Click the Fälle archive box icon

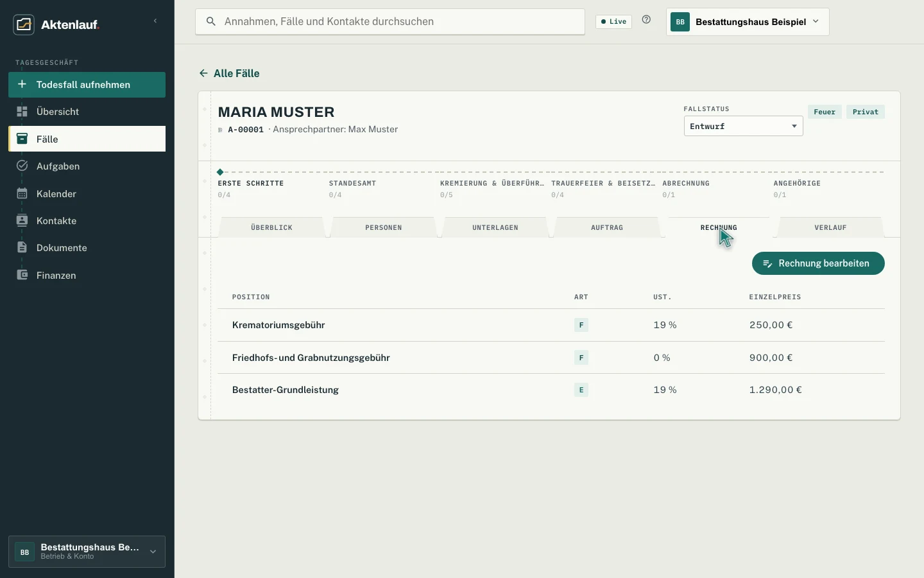tap(22, 139)
